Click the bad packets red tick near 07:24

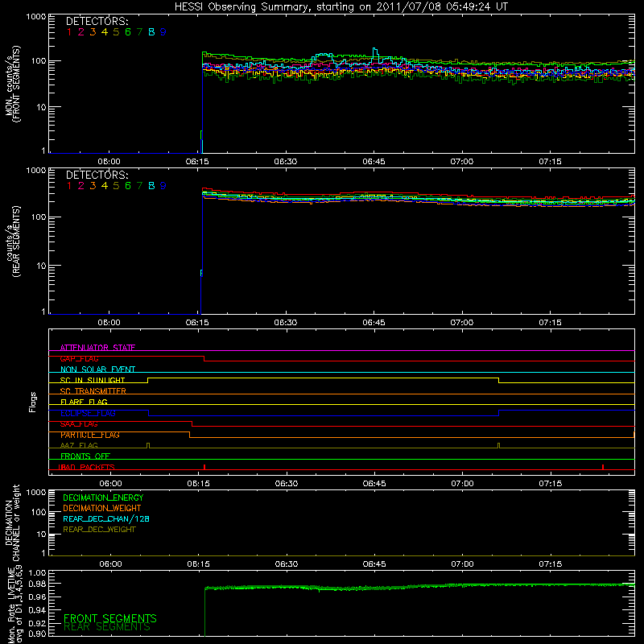coord(602,467)
